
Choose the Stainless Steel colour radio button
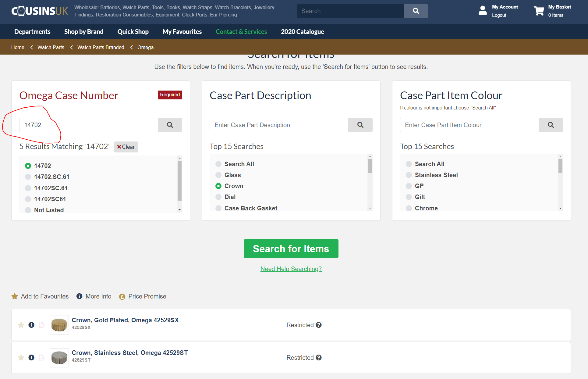pos(409,175)
